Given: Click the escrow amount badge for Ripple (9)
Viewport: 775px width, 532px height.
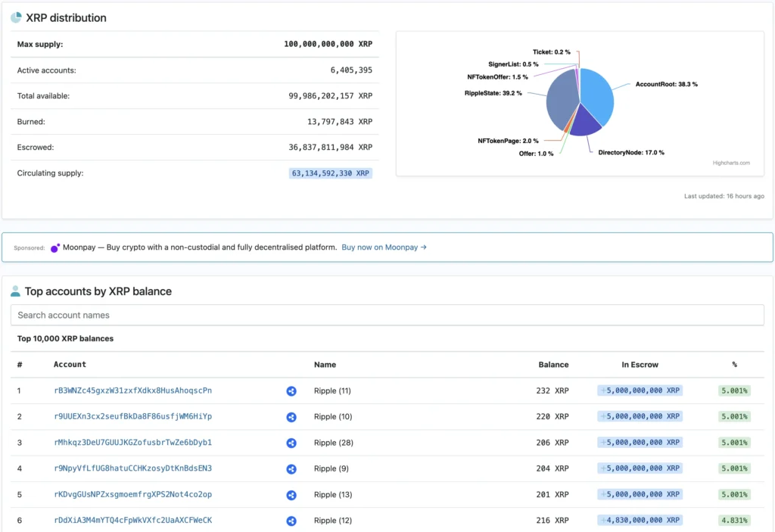Looking at the screenshot, I should coord(640,468).
